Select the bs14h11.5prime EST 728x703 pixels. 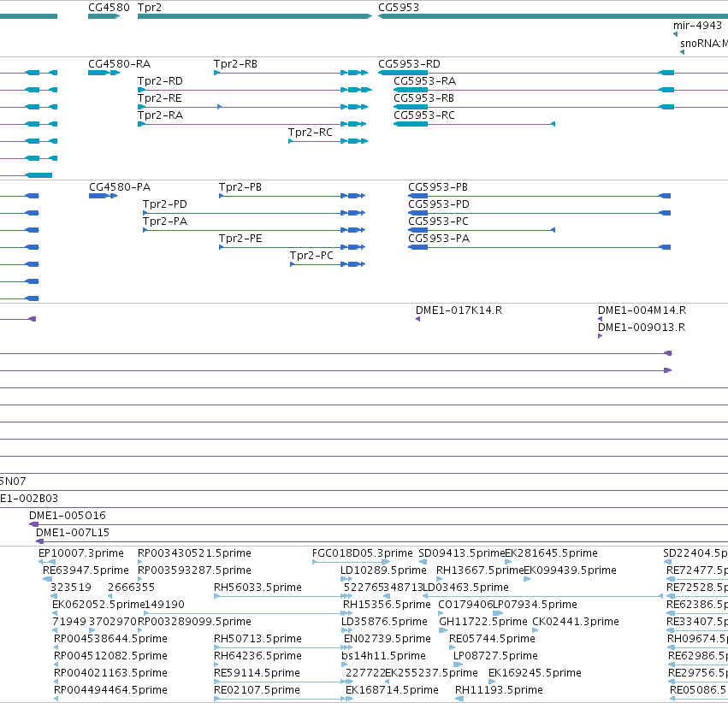click(345, 665)
